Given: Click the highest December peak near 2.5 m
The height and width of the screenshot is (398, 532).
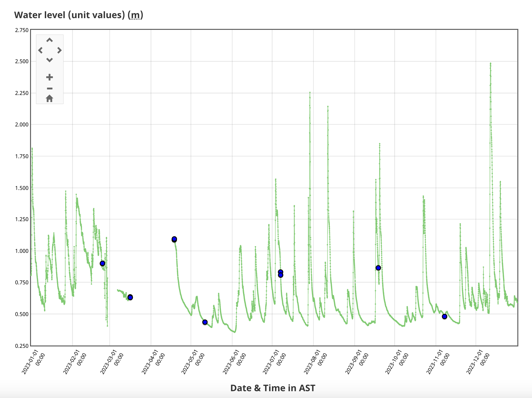Looking at the screenshot, I should (490, 64).
